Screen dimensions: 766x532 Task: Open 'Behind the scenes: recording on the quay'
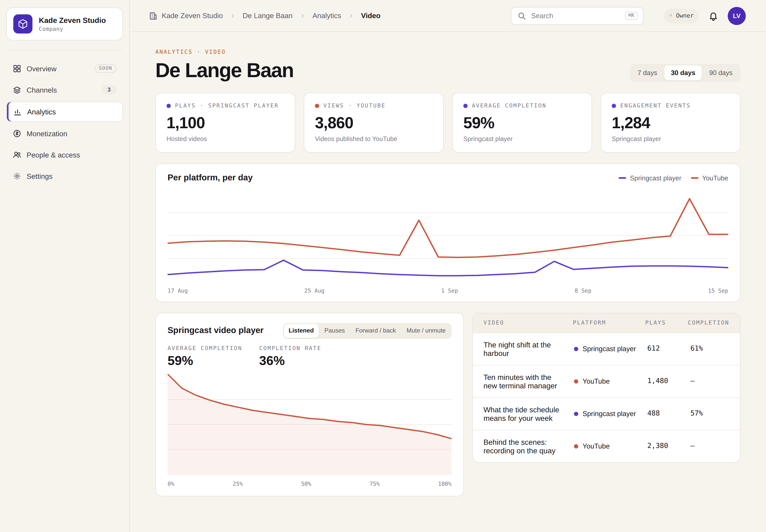pos(606,446)
